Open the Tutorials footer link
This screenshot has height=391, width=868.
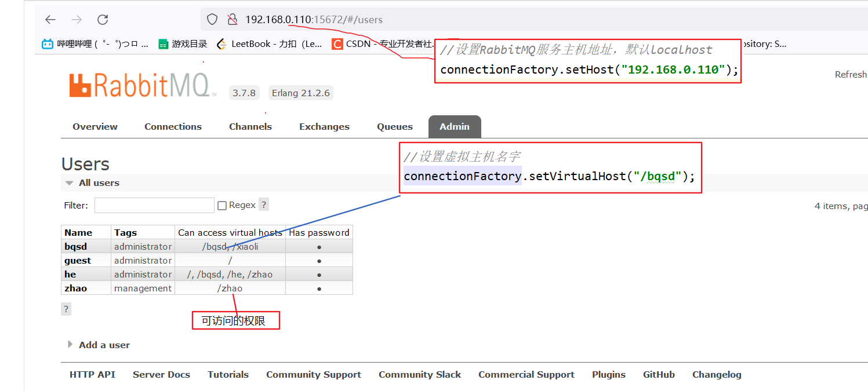coord(228,375)
